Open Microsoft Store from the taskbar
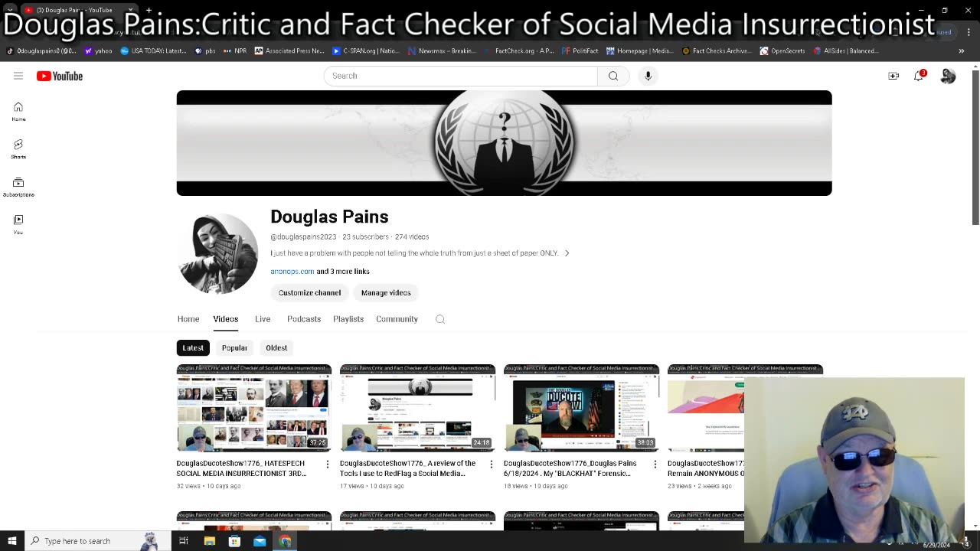This screenshot has height=551, width=980. click(x=234, y=541)
